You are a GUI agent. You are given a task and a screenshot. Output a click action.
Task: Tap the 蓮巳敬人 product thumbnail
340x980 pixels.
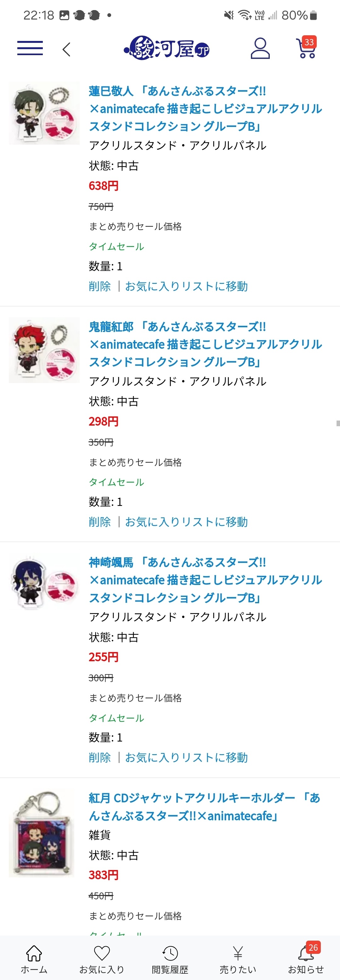point(44,114)
